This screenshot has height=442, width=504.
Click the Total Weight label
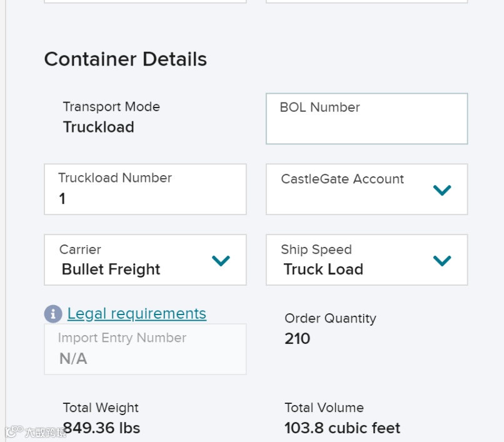[101, 408]
